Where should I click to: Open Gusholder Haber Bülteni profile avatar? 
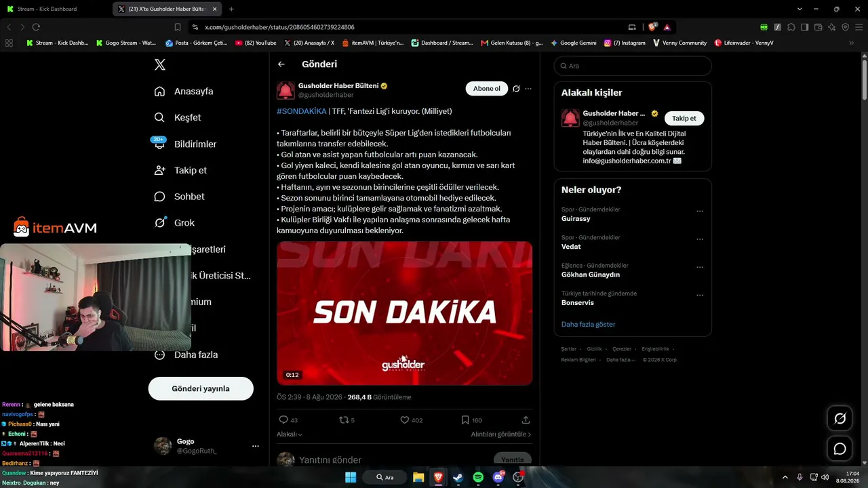tap(286, 90)
